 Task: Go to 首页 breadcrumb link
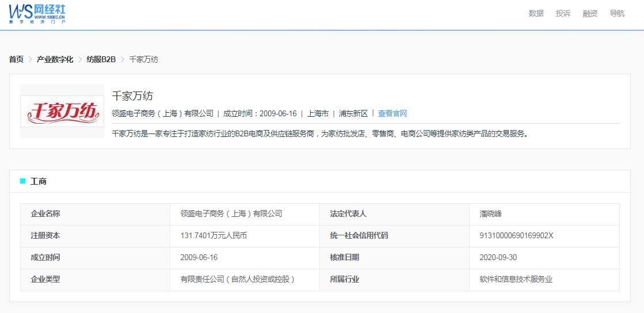(x=17, y=59)
